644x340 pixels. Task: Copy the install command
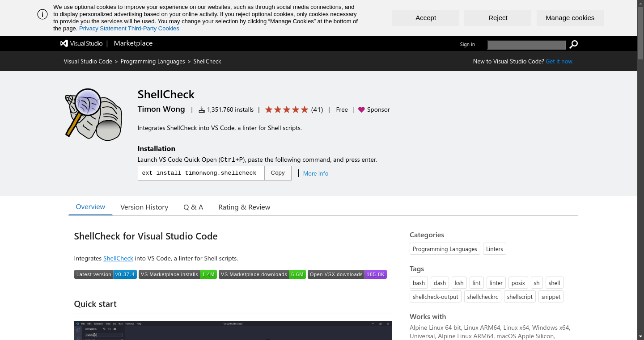coord(278,173)
